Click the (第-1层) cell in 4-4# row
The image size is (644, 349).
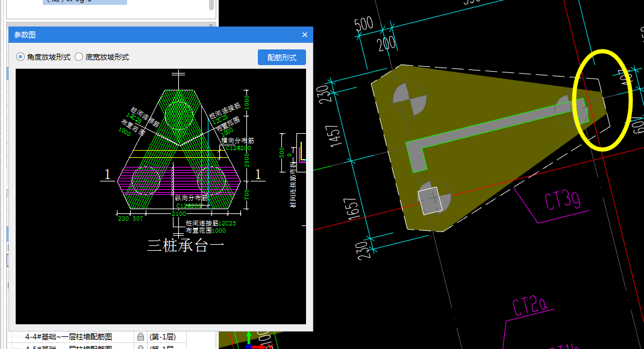[x=163, y=337]
